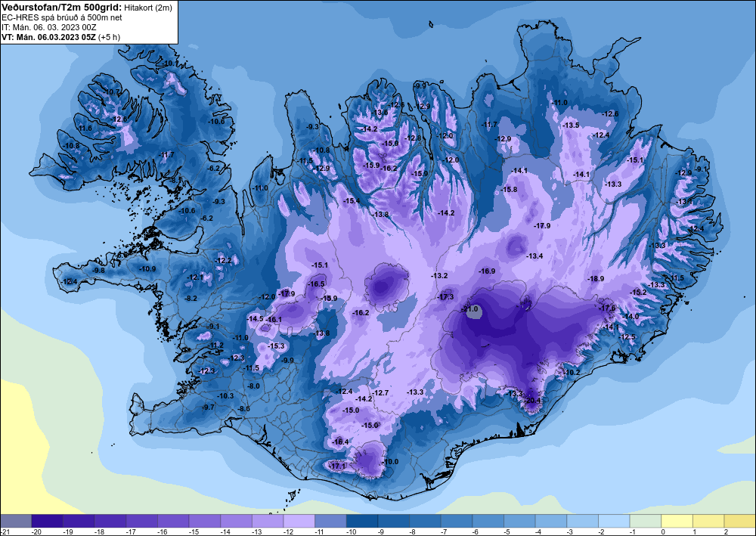756x536 pixels.
Task: Click the -10.3 temperature label
Action: click(225, 395)
